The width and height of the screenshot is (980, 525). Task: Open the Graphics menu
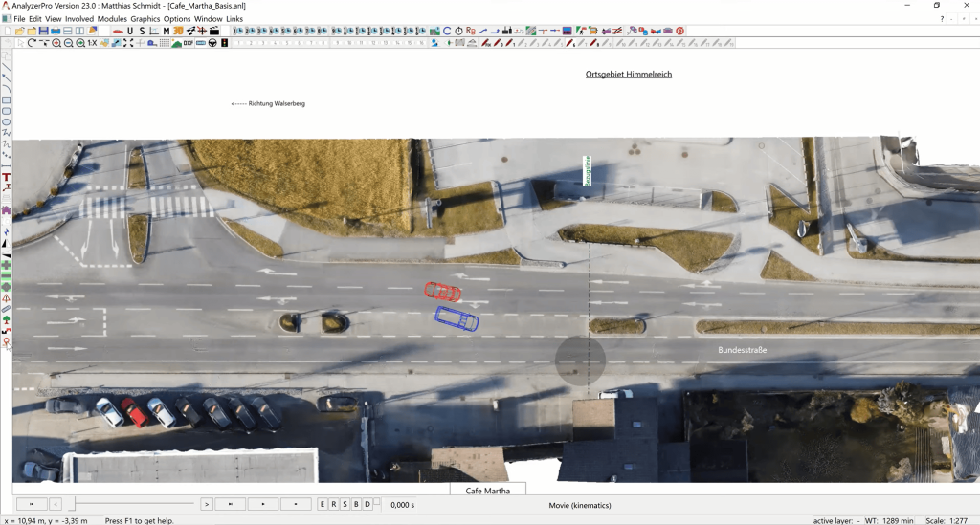[x=145, y=19]
